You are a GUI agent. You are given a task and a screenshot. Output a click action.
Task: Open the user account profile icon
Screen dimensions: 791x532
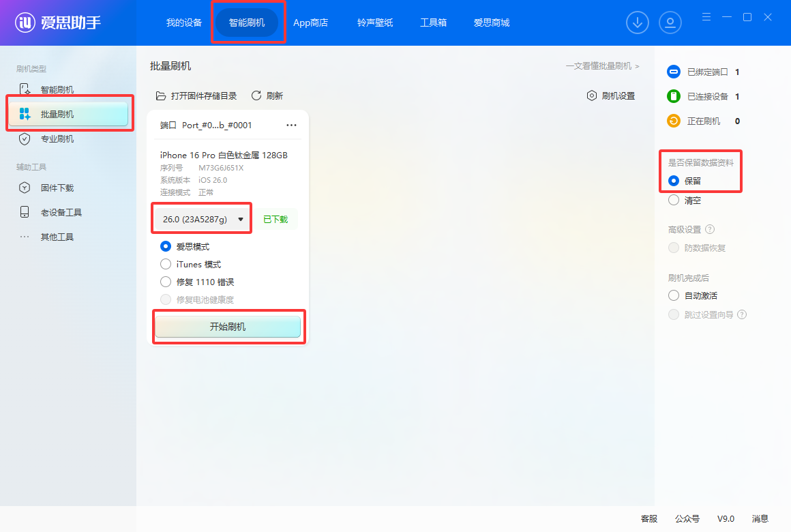(x=670, y=23)
